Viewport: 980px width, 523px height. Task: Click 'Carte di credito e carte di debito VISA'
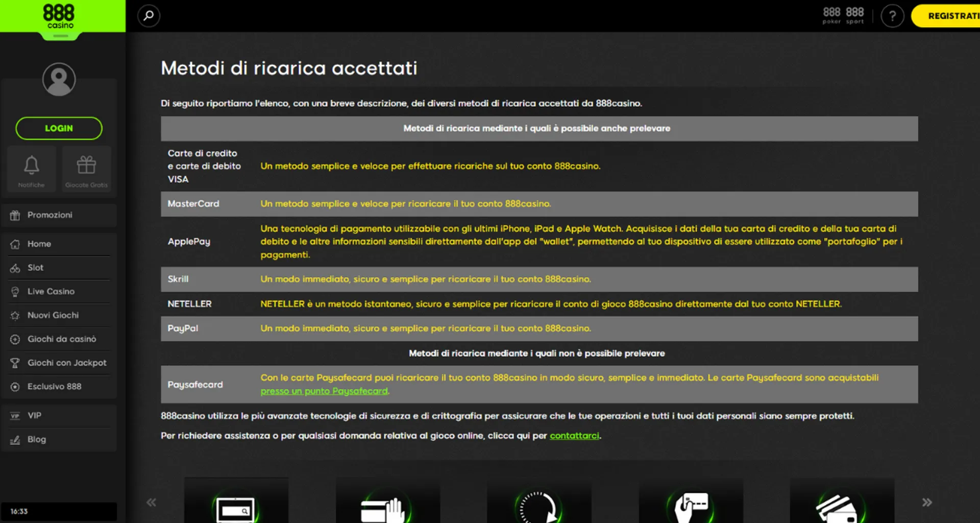pyautogui.click(x=204, y=166)
